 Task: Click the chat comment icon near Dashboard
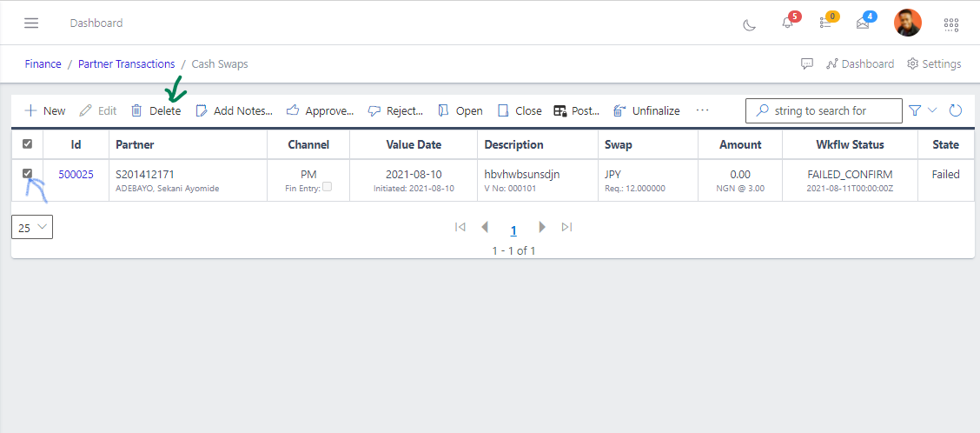pyautogui.click(x=806, y=64)
